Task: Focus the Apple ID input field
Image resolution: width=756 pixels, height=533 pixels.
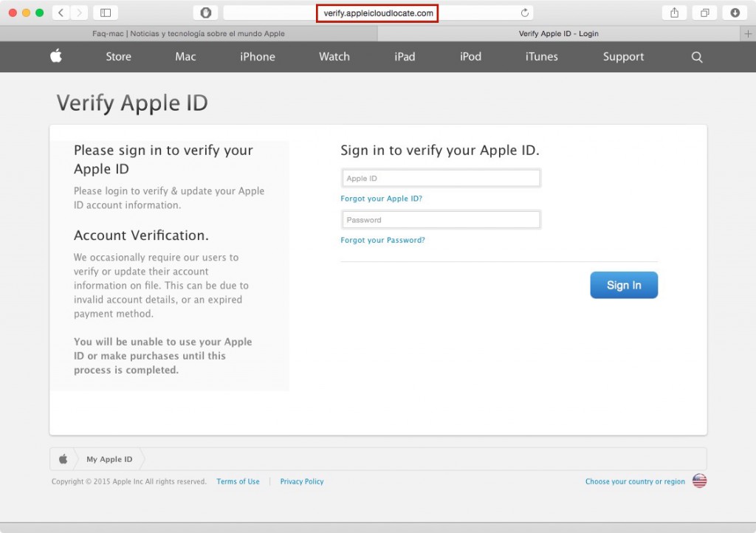Action: [441, 178]
